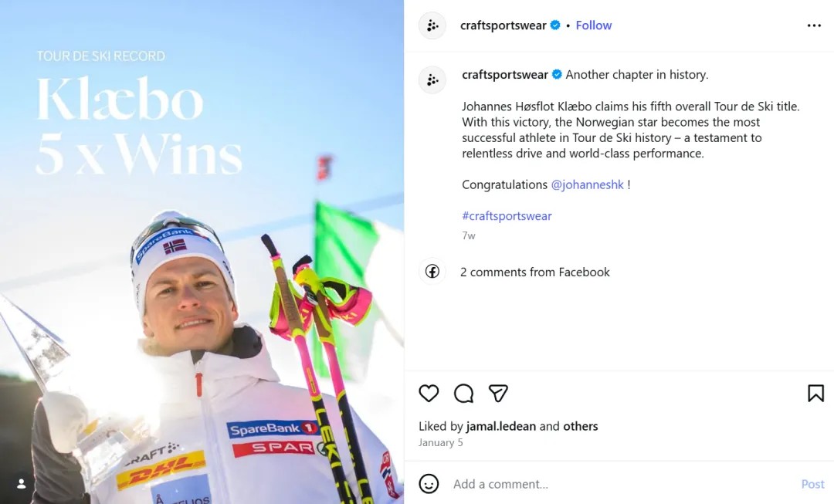Save the post with the bookmark icon
834x504 pixels.
[x=815, y=394]
